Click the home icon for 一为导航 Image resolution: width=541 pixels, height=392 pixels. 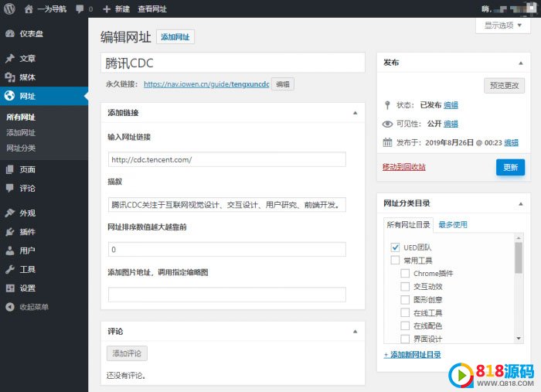click(29, 9)
